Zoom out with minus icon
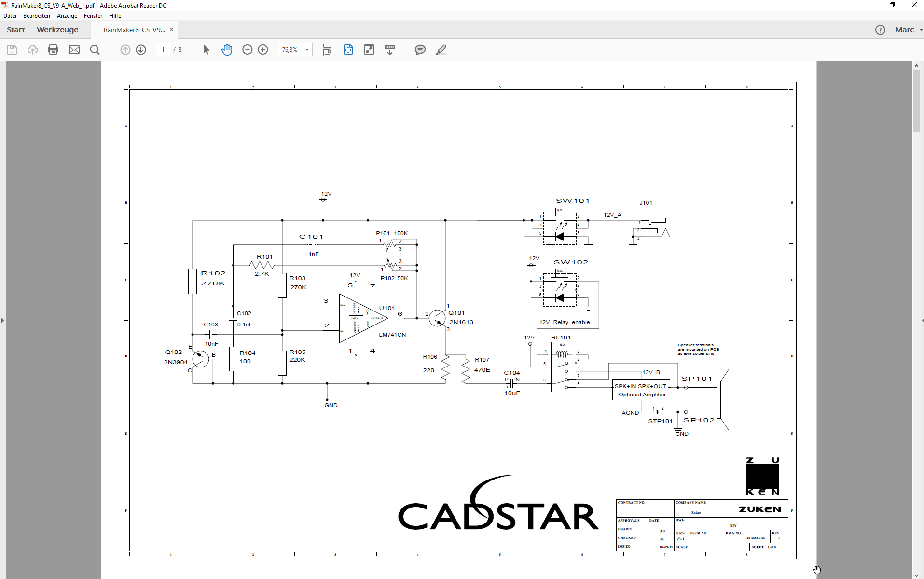This screenshot has width=924, height=579. tap(248, 50)
